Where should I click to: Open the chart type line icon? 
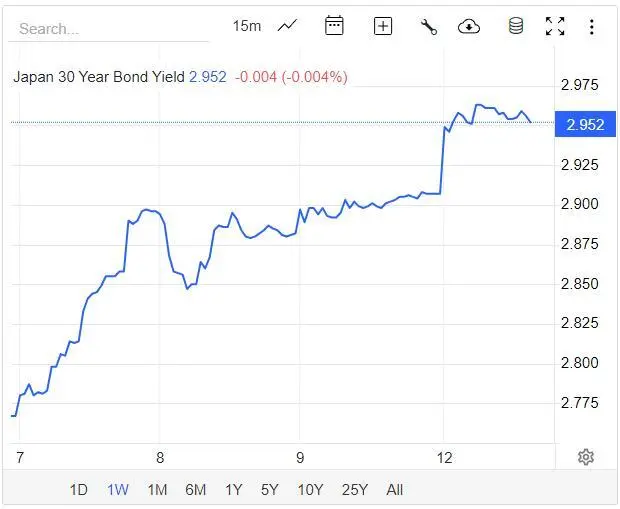pyautogui.click(x=287, y=27)
